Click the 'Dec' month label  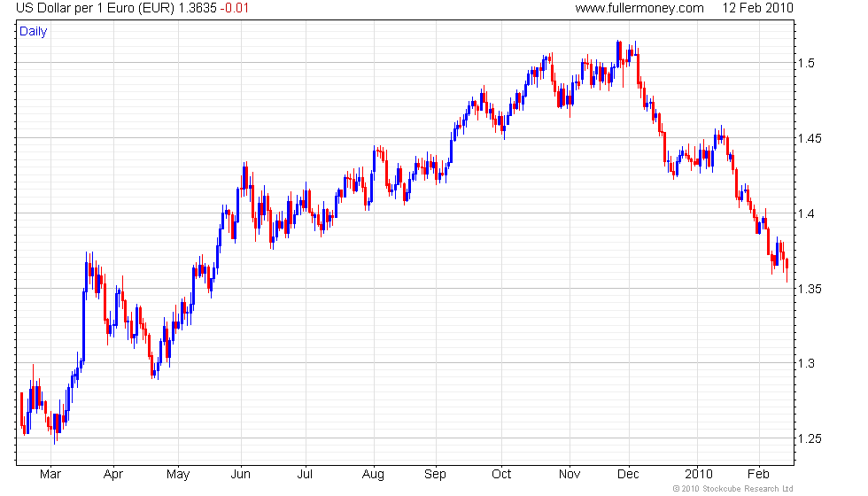pyautogui.click(x=628, y=475)
